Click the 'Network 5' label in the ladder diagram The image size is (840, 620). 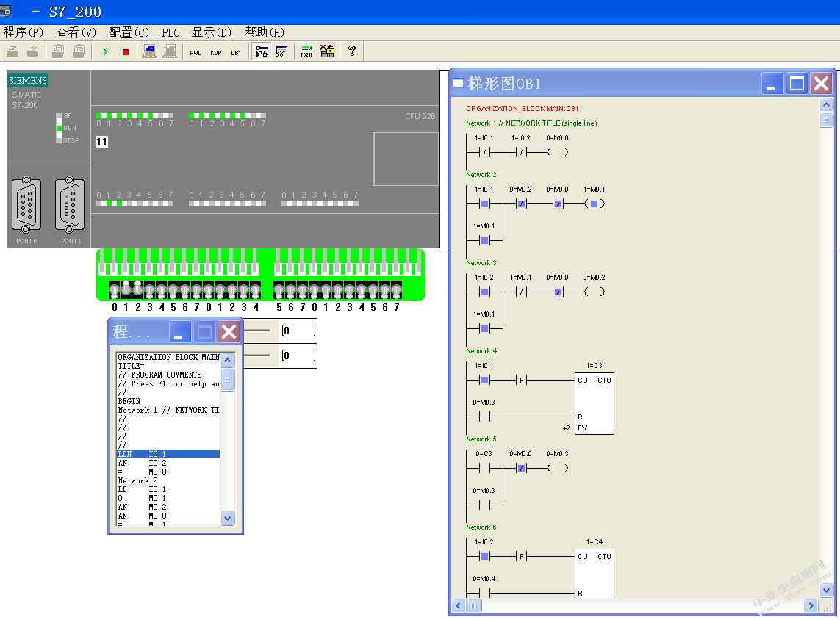[x=481, y=439]
